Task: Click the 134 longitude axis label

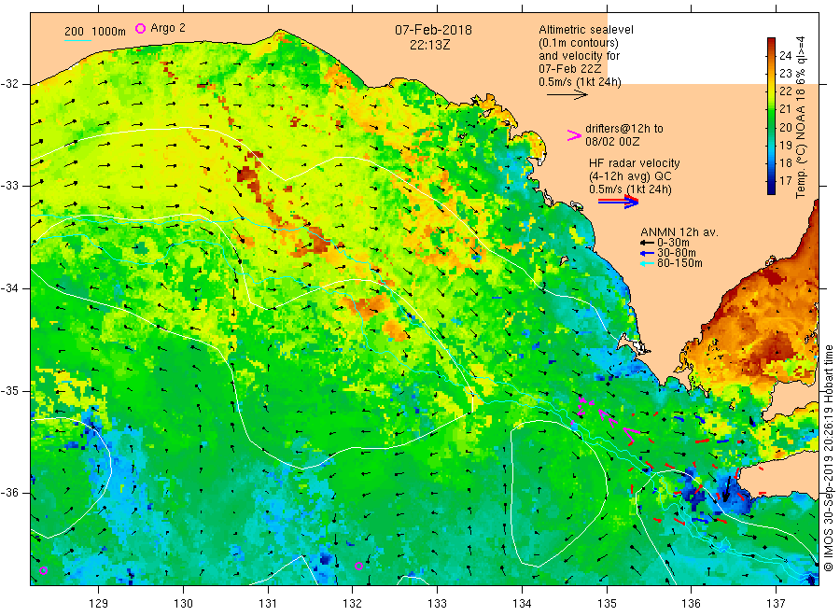Action: pos(522,604)
